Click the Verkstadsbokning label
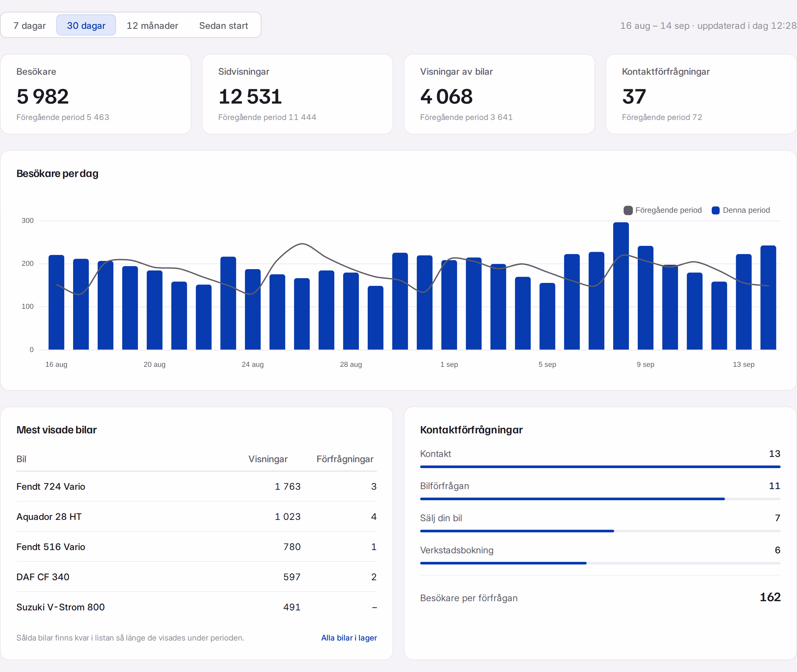The image size is (797, 672). 457,550
